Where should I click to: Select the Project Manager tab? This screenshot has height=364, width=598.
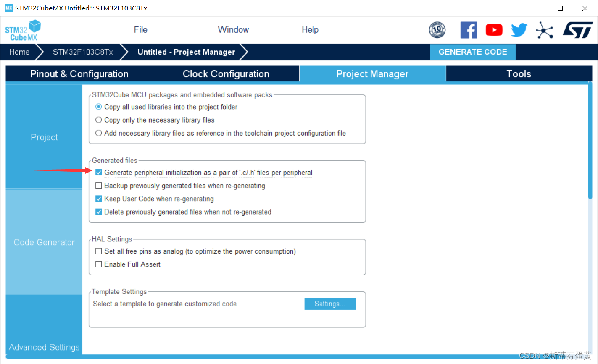pos(372,74)
